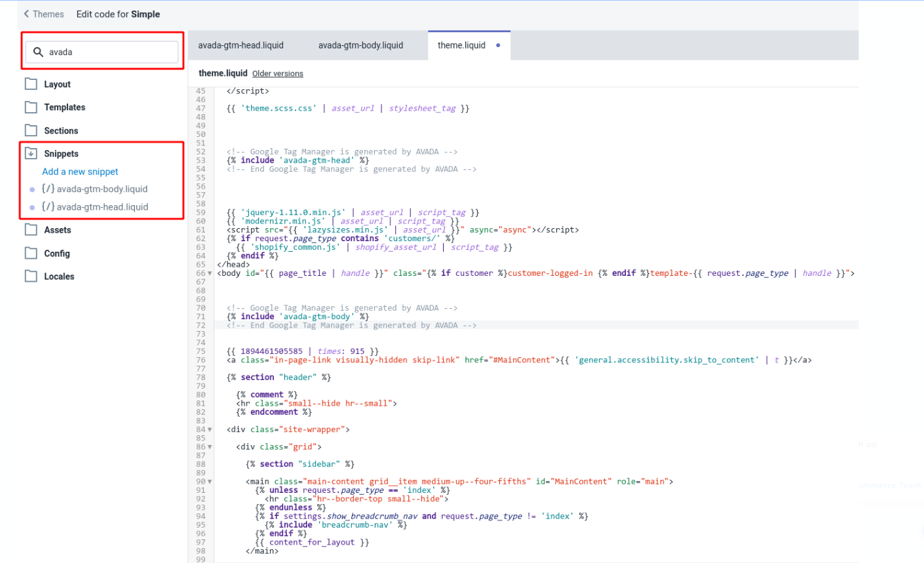924x563 pixels.
Task: Click Add a new snippet
Action: pyautogui.click(x=80, y=171)
